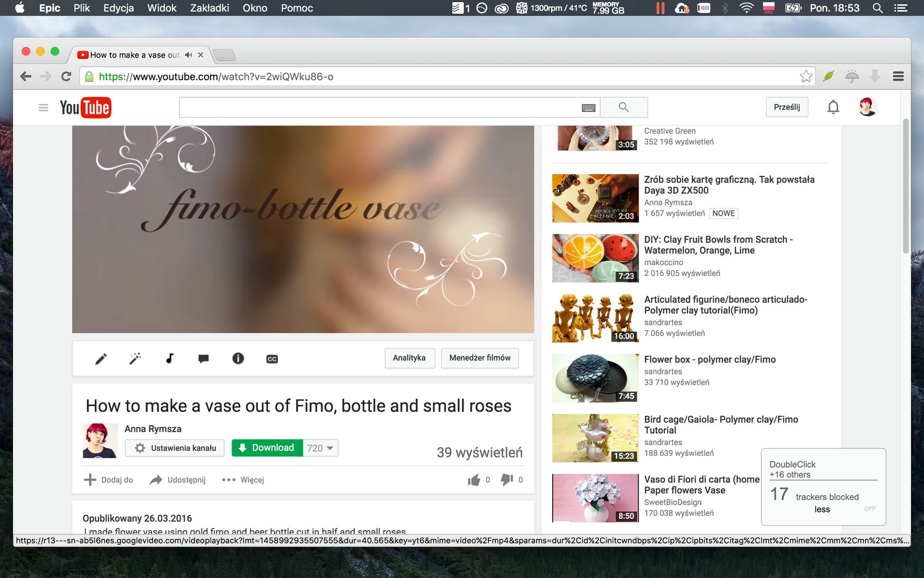This screenshot has height=578, width=924.
Task: Open the Widok menu
Action: [162, 8]
